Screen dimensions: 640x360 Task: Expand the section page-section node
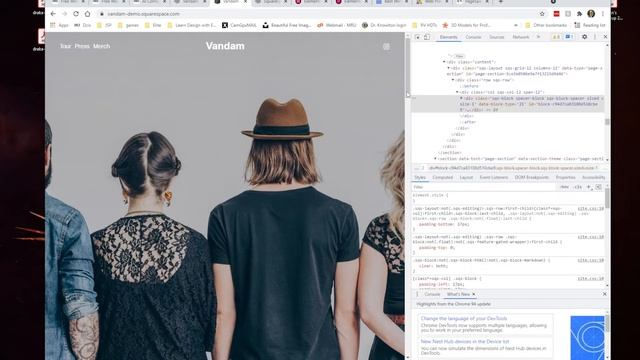coord(435,158)
